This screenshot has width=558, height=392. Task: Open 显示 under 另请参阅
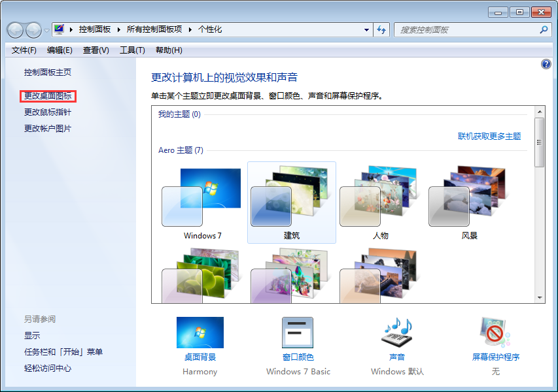(x=32, y=336)
